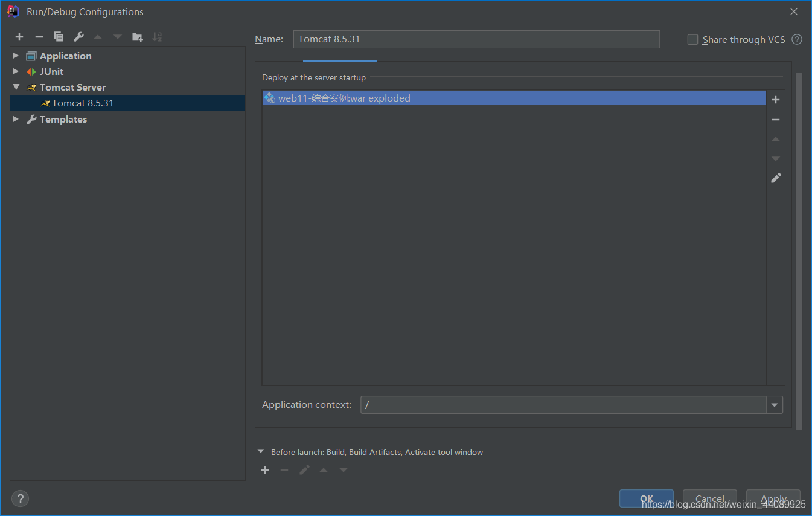
Task: Edit before launch task pencil icon
Action: click(x=304, y=470)
